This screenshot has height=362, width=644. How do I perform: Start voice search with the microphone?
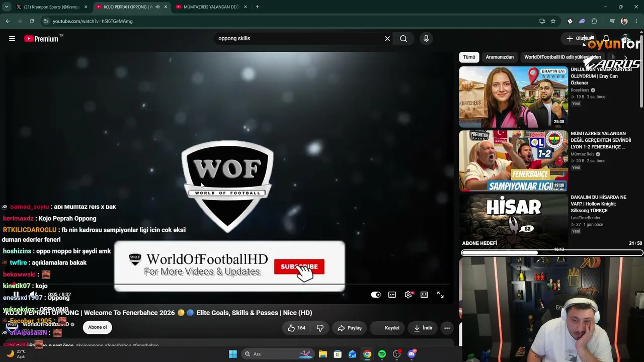[426, 39]
